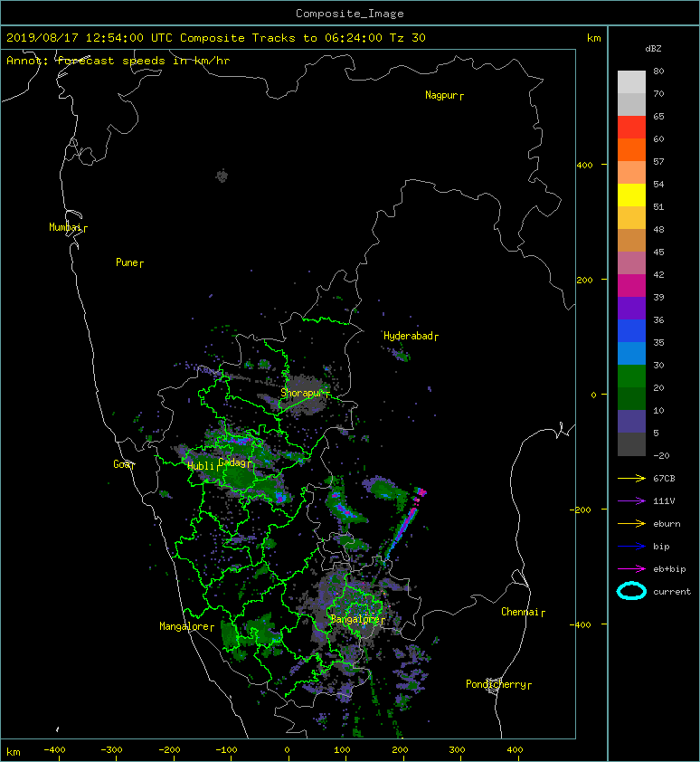
Task: Click the 111V legend label
Action: 663,501
